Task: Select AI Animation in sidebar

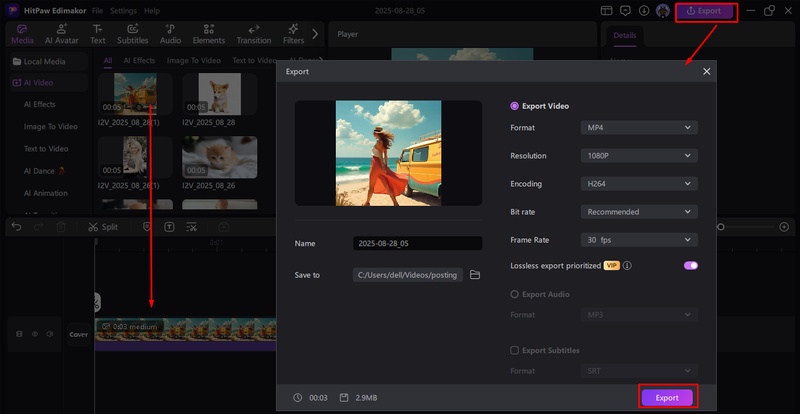Action: (45, 193)
